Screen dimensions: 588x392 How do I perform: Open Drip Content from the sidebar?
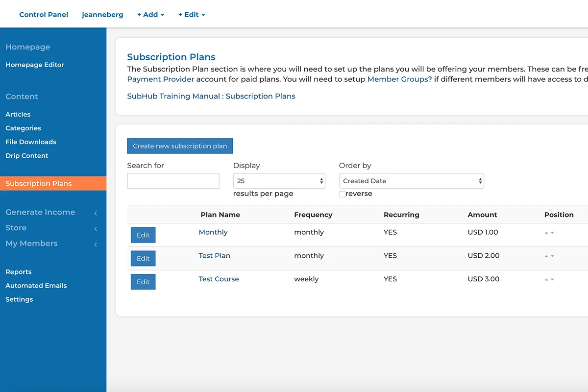[27, 156]
